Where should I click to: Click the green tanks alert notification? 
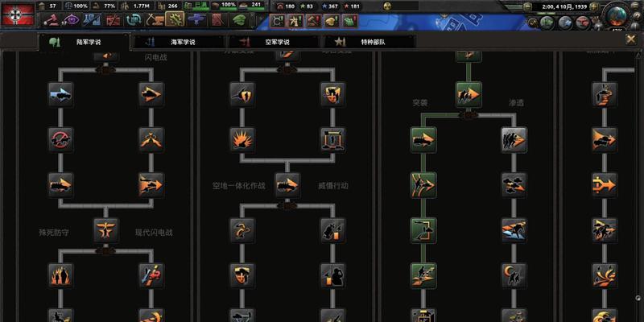349,19
